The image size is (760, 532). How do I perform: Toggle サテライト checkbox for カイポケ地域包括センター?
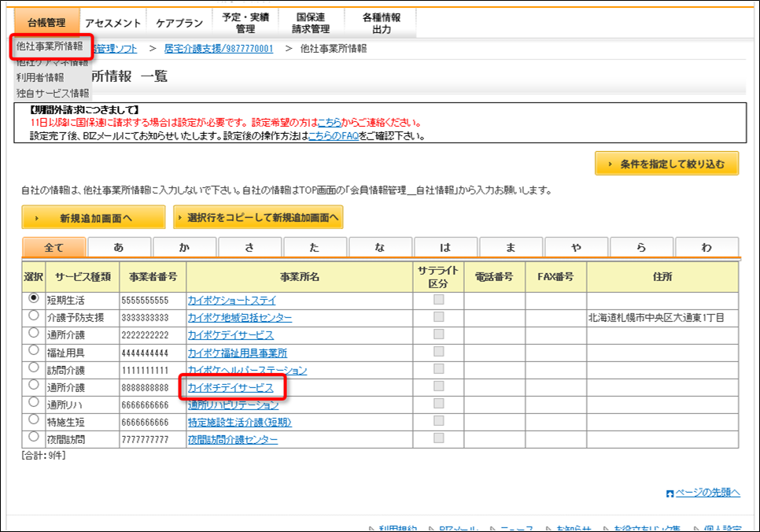(439, 316)
